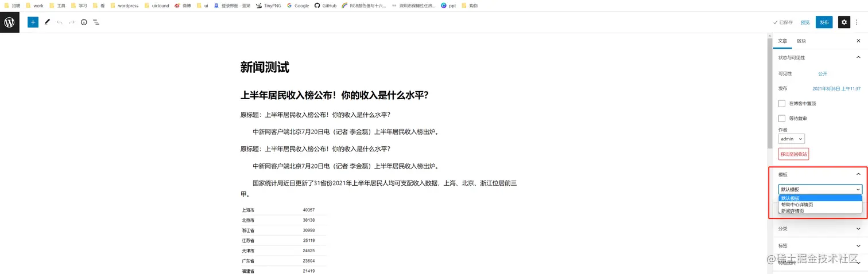
Task: Click the 上海市 table cell
Action: point(248,210)
